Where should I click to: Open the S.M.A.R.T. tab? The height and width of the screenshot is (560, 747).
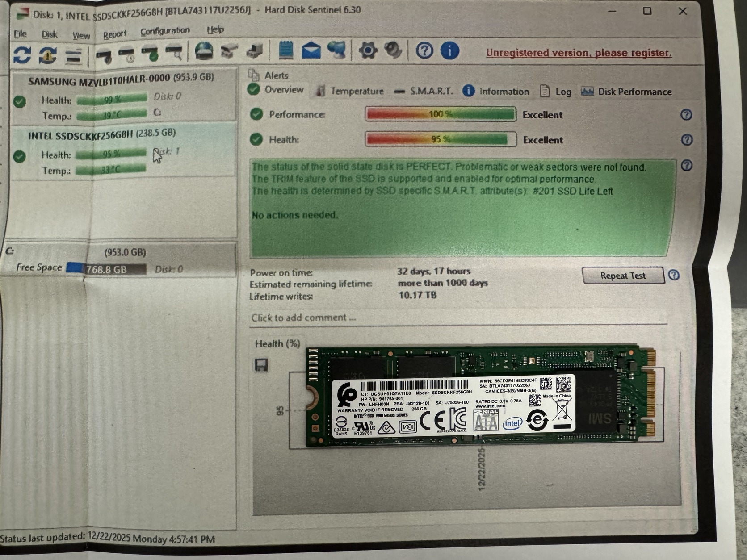pos(424,91)
